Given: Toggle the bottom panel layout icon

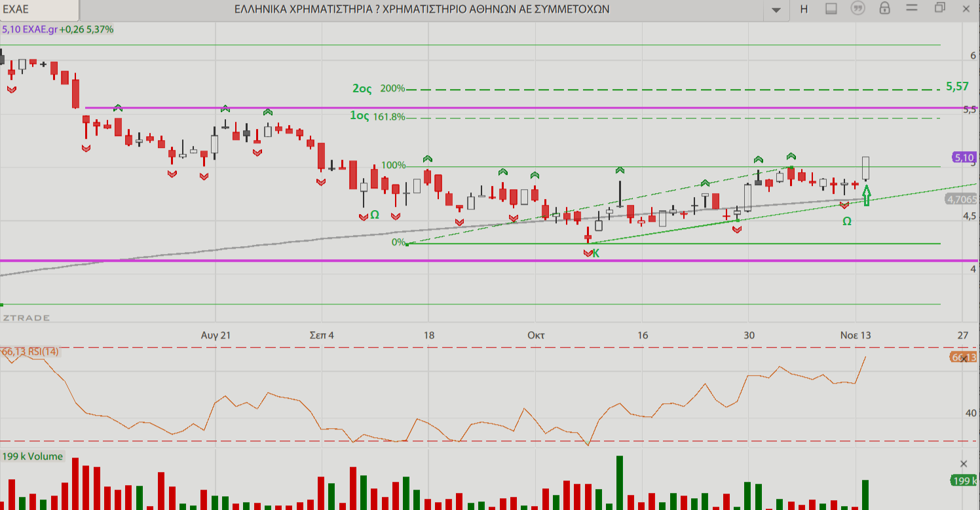Looking at the screenshot, I should pos(831,9).
